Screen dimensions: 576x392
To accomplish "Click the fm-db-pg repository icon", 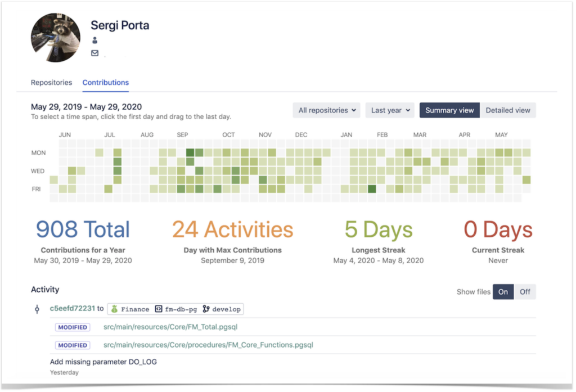I will [x=159, y=308].
